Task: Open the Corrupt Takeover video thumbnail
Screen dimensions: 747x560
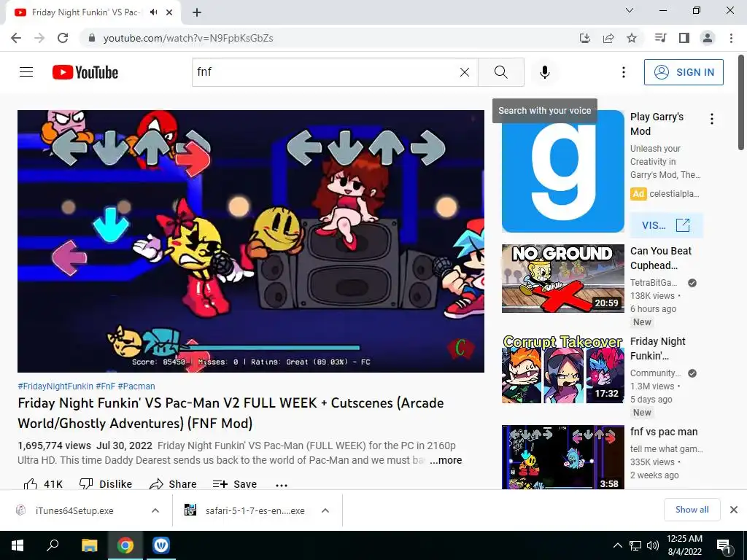Action: pos(562,369)
